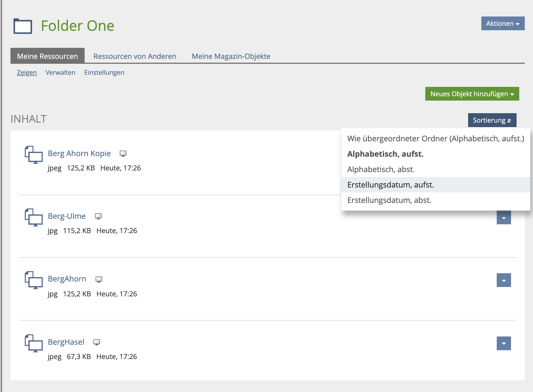Select Erstellungsdatum, aufst. sort option
This screenshot has width=533, height=392.
click(x=391, y=185)
